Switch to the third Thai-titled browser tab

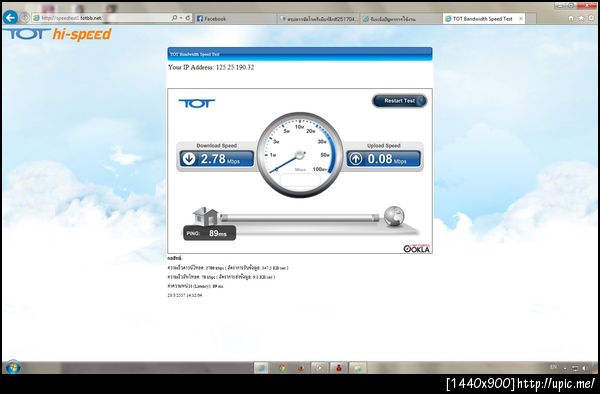click(401, 18)
